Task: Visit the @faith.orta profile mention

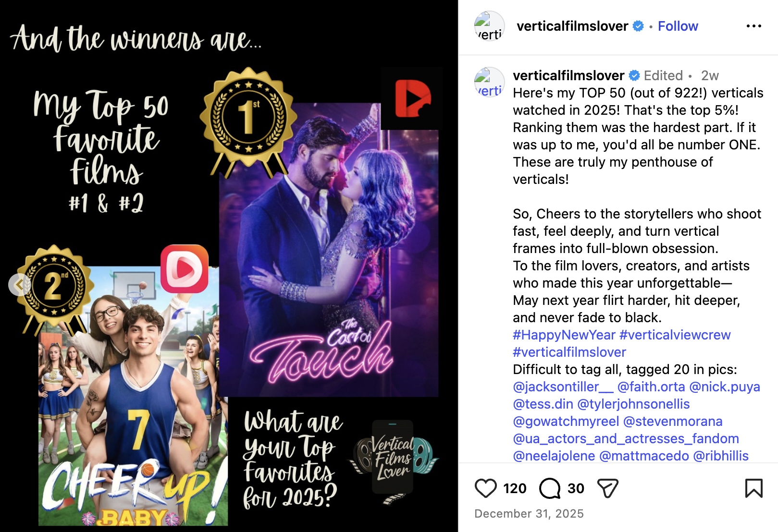Action: coord(651,387)
